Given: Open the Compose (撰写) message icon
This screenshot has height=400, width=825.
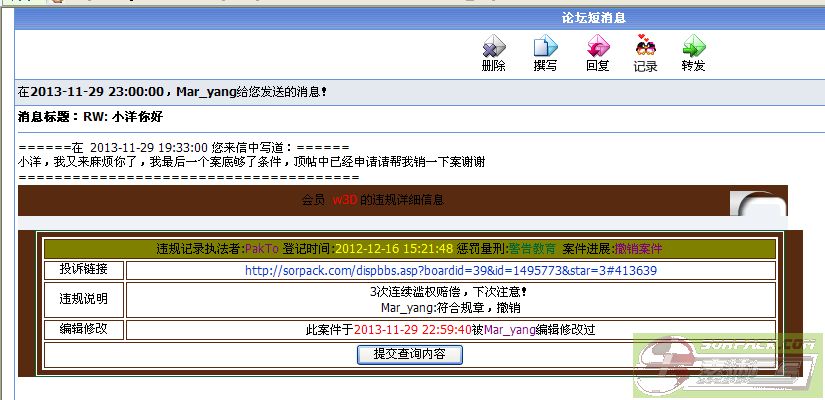Looking at the screenshot, I should 545,46.
